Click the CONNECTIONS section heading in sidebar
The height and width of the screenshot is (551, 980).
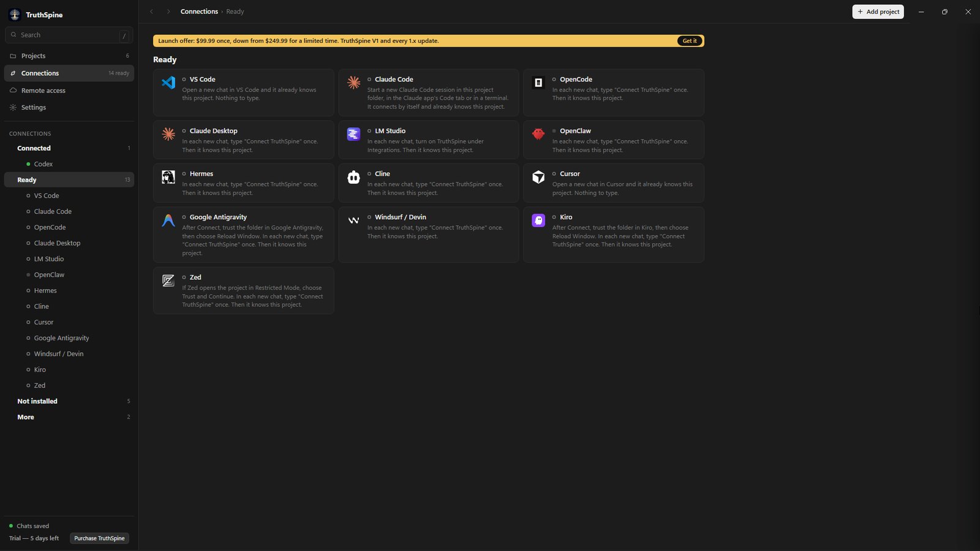30,133
